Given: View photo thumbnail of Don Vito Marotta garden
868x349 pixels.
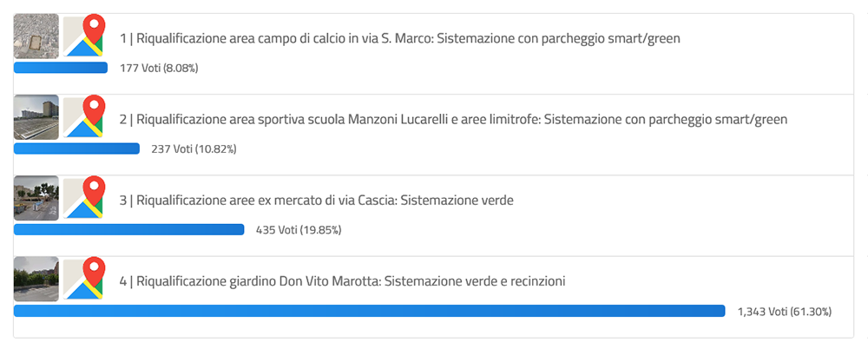Looking at the screenshot, I should (x=36, y=279).
